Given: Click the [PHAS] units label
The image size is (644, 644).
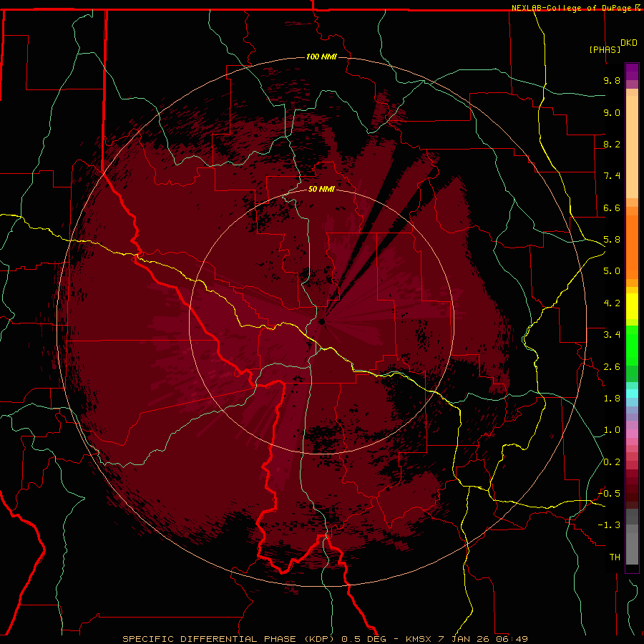Looking at the screenshot, I should pos(605,49).
